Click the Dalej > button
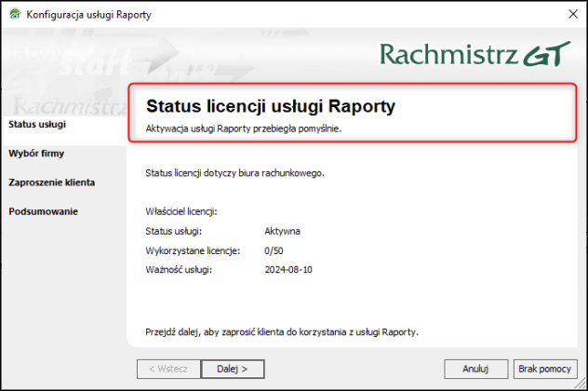Screen dimensions: 588x391 (x=233, y=370)
